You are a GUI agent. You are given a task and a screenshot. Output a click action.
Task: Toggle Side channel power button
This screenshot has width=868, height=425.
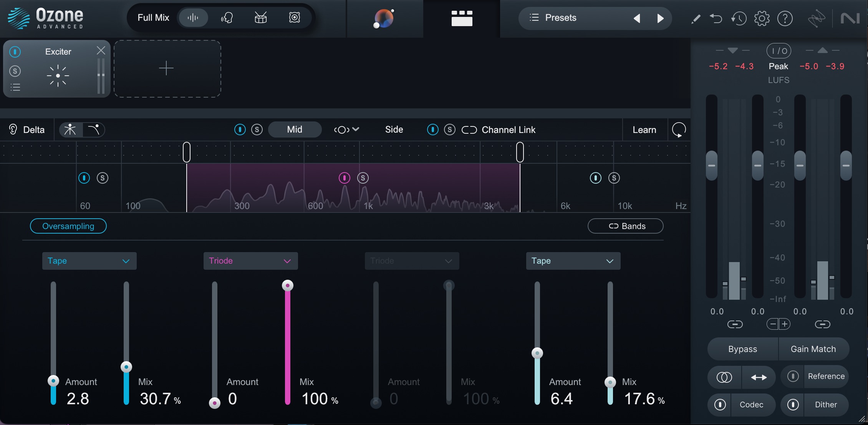coord(433,129)
